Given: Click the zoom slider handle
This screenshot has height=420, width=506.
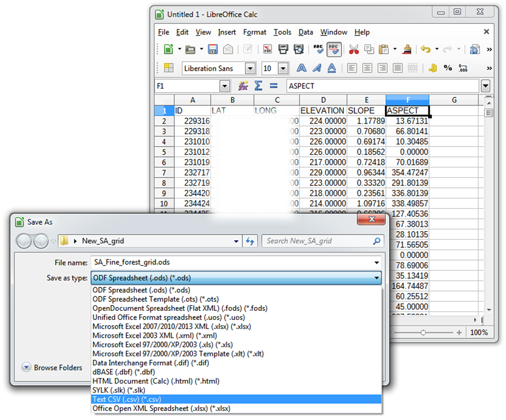Looking at the screenshot, I should (423, 332).
